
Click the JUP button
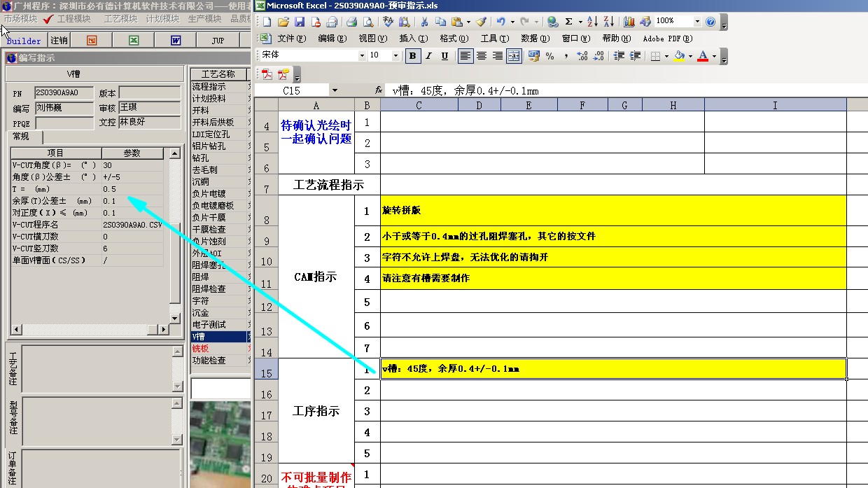click(218, 41)
